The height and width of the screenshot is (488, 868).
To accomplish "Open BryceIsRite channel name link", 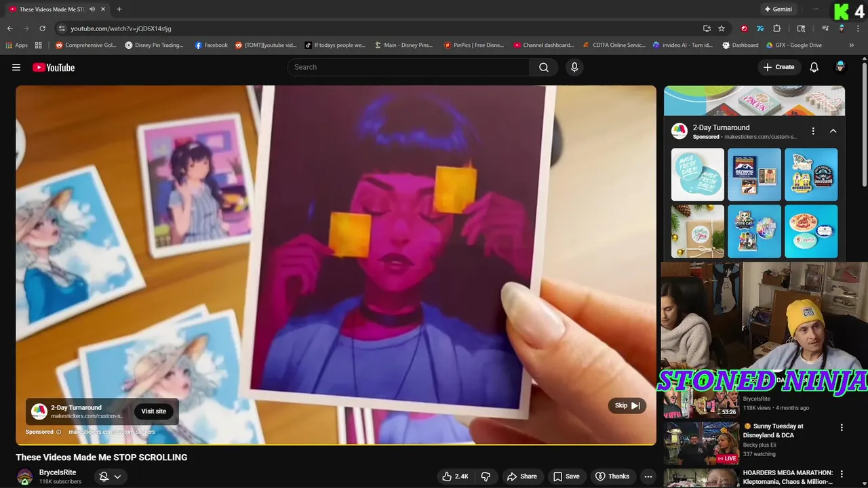I will (58, 472).
